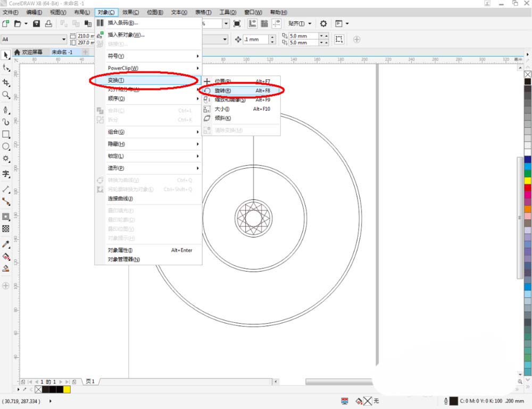Select the Interactive Fill tool

point(6,257)
